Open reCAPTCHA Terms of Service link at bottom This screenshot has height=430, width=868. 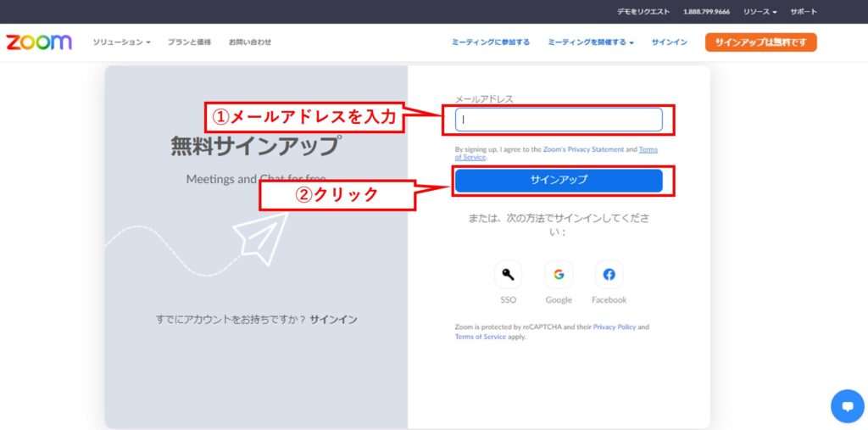(x=481, y=337)
